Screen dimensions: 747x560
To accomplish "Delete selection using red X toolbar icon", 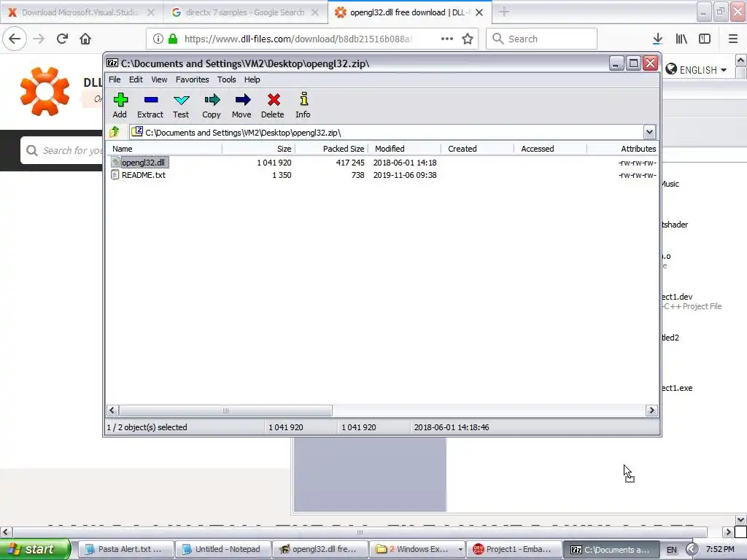I will pyautogui.click(x=273, y=105).
